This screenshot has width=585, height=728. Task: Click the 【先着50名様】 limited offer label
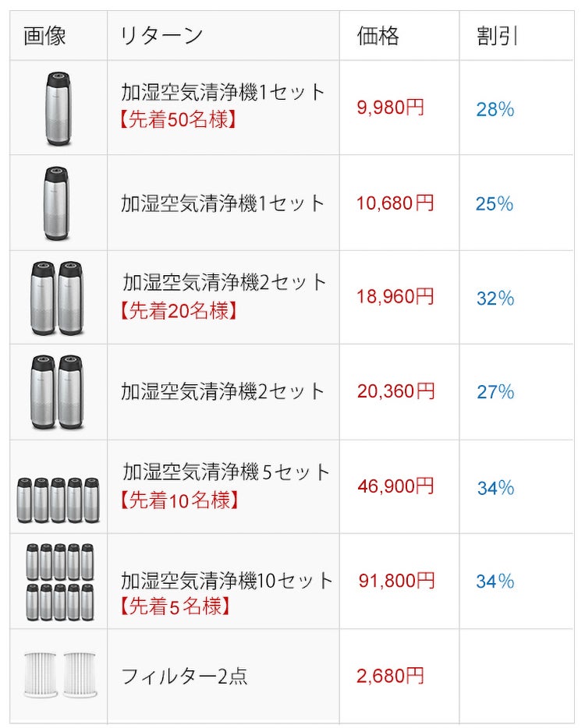[178, 121]
